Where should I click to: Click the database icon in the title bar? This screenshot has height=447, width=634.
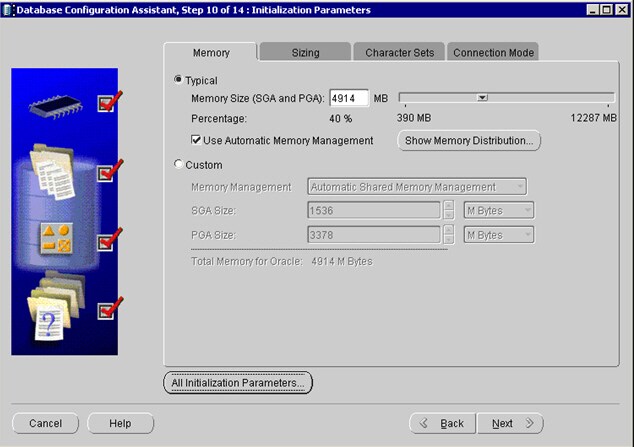[x=8, y=10]
